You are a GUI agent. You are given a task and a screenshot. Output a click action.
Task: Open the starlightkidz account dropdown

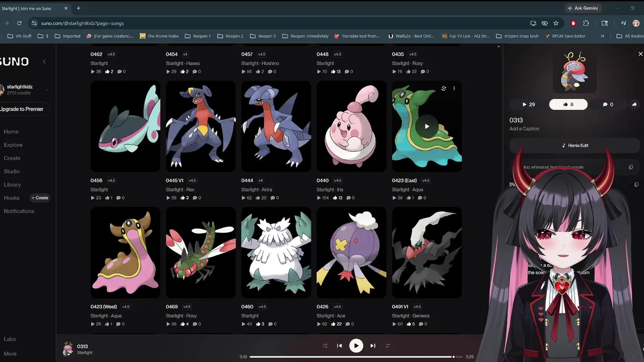pyautogui.click(x=47, y=90)
